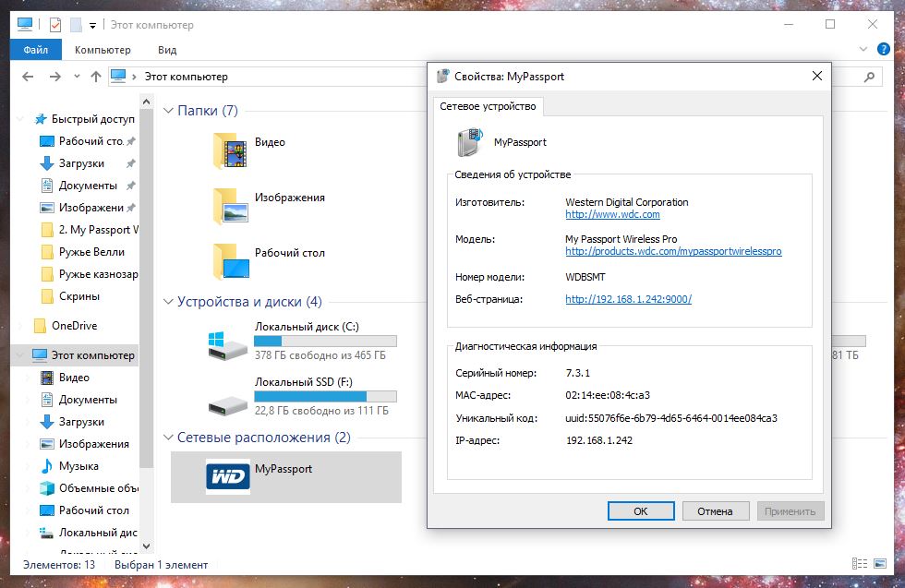Open Объемные объекты in navigation pane
This screenshot has height=588, width=905.
tap(89, 488)
